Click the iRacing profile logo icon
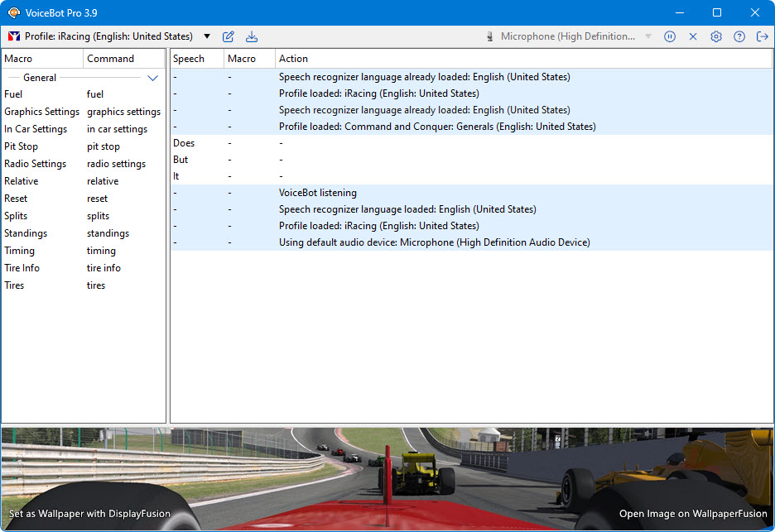The image size is (775, 532). pos(13,36)
